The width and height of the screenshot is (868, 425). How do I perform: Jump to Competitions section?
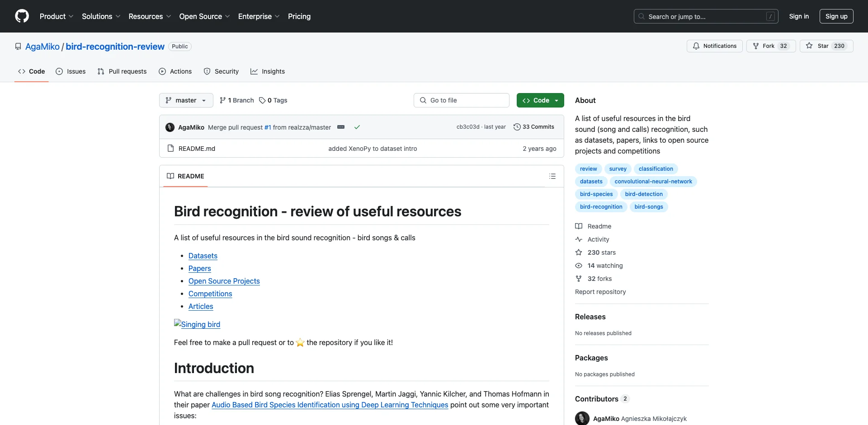210,294
